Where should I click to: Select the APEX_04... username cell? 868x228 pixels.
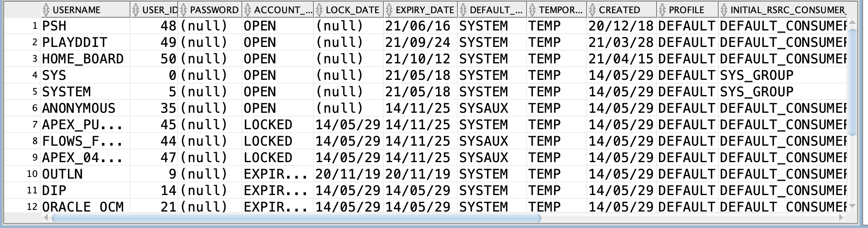click(86, 158)
